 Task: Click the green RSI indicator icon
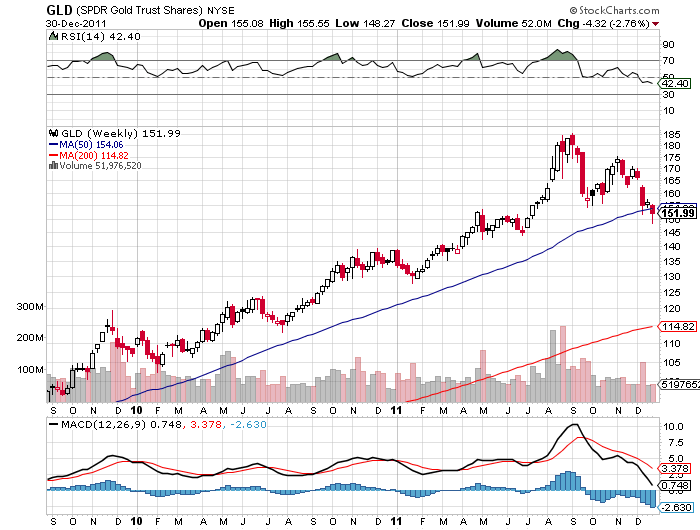pos(53,36)
